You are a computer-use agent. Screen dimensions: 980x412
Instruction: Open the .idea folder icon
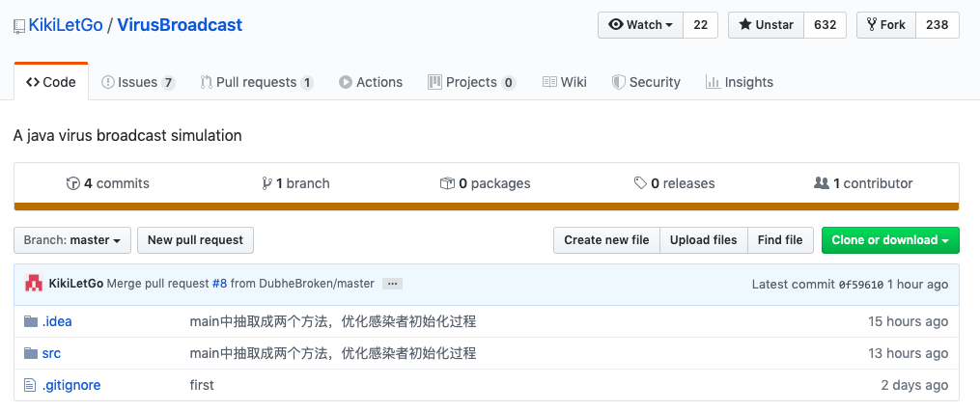point(31,321)
